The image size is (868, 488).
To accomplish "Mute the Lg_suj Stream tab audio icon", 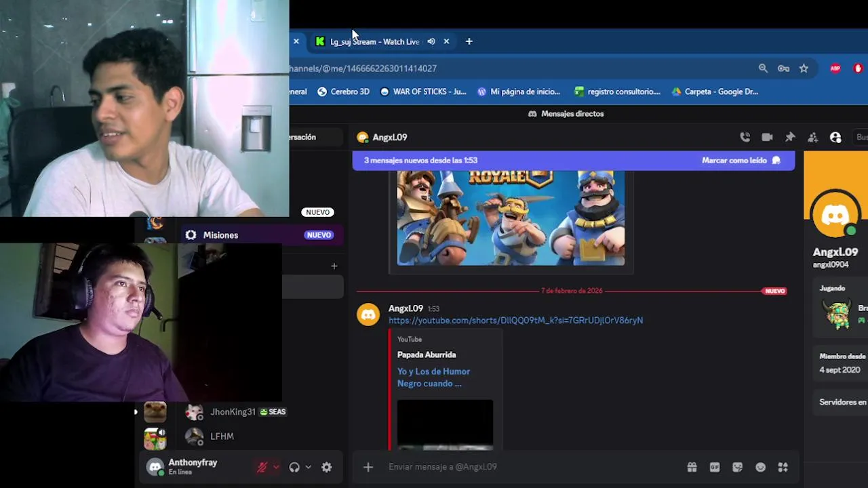I will click(x=431, y=41).
